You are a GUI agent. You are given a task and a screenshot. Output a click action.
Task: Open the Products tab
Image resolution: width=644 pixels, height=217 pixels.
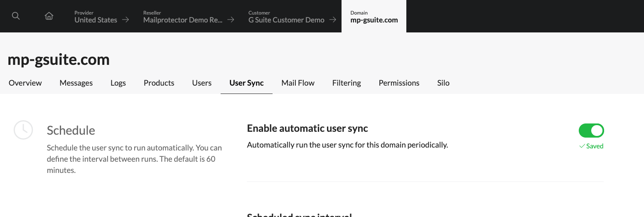point(159,83)
